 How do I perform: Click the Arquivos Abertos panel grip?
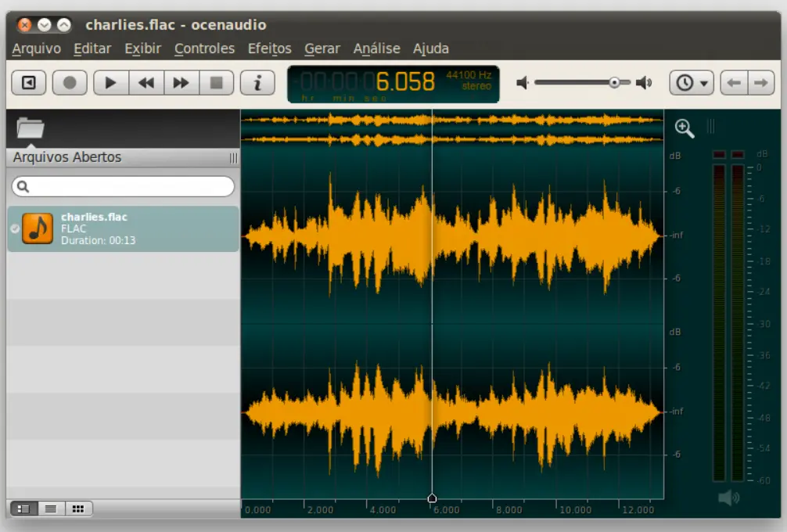click(x=233, y=158)
